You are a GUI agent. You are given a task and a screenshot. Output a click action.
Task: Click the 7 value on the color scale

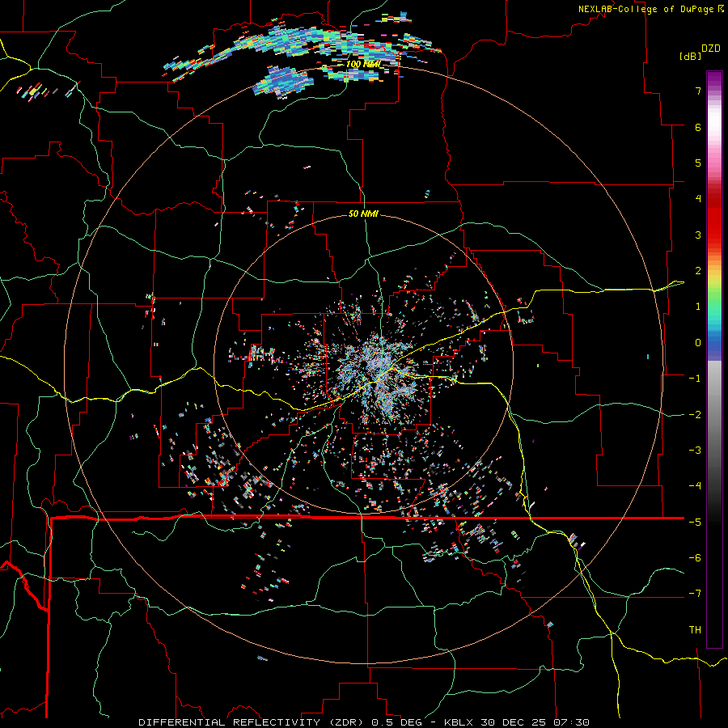tap(698, 91)
